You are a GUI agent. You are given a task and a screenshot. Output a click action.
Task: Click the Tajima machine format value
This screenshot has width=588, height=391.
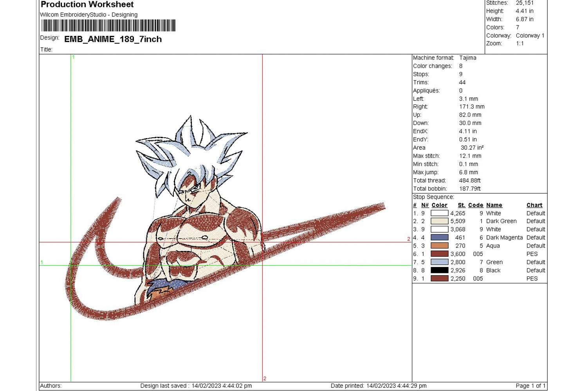468,58
